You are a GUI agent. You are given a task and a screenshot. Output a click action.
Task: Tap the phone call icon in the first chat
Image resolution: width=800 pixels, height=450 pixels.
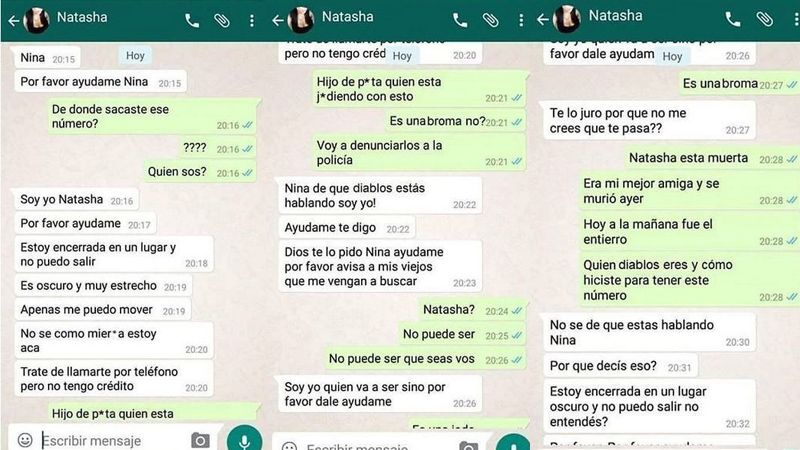coord(192,21)
